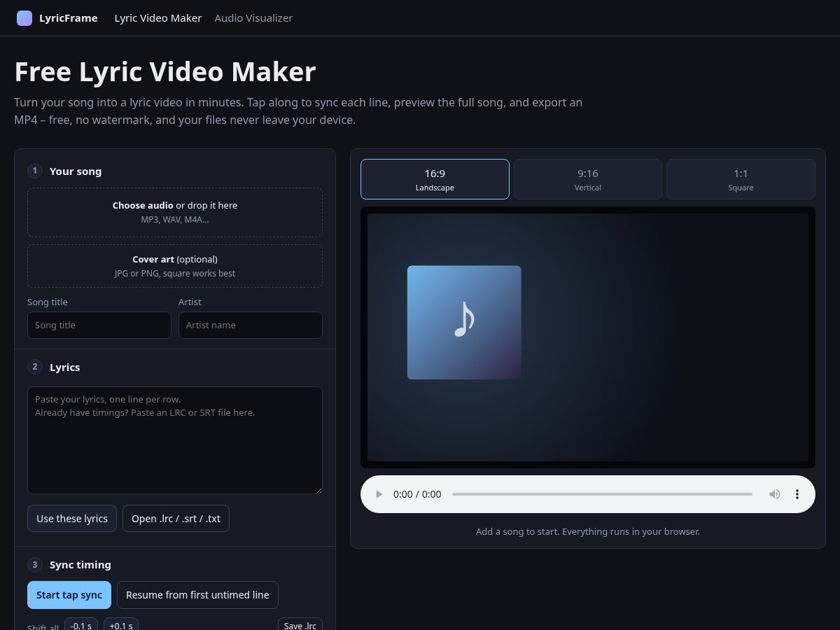Switch to 9:16 Vertical format
The image size is (840, 630).
click(588, 179)
